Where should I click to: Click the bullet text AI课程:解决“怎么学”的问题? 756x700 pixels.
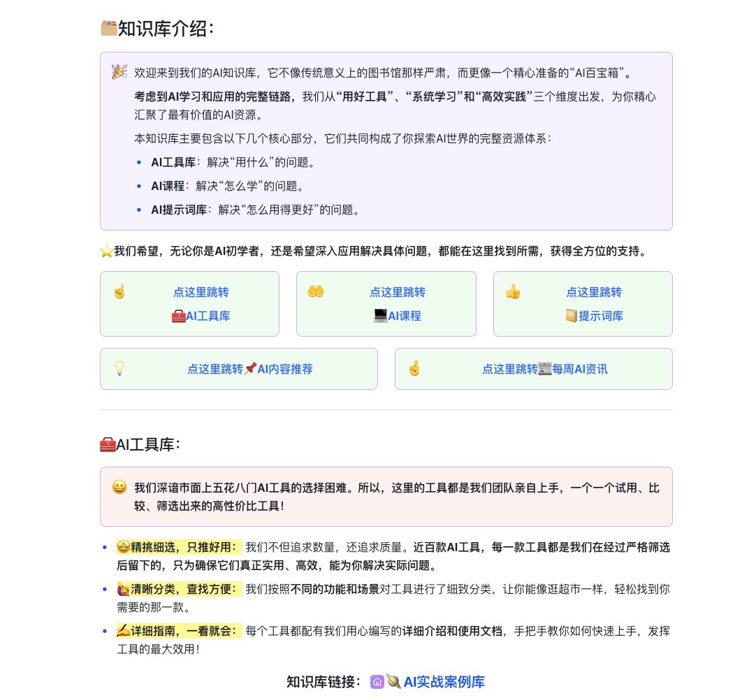228,186
